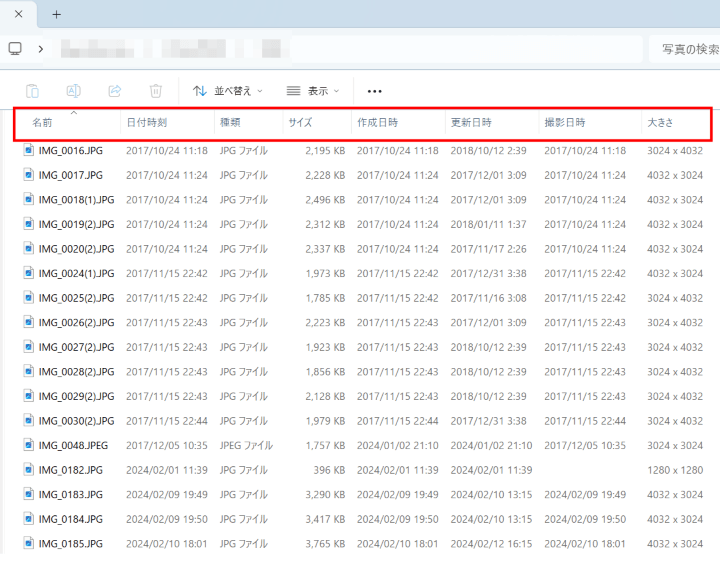Click the paste clipboard icon in toolbar
Viewport: 720px width, 576px height.
click(32, 91)
